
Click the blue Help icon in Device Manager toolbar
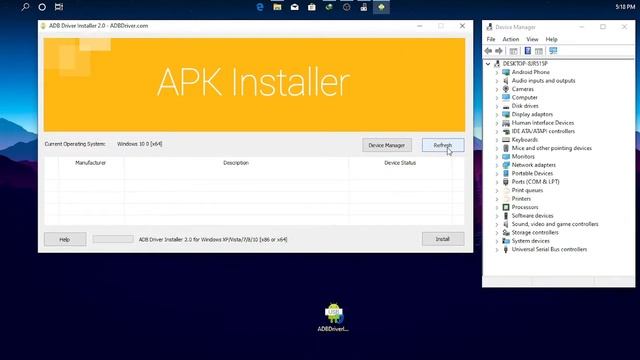[x=528, y=51]
